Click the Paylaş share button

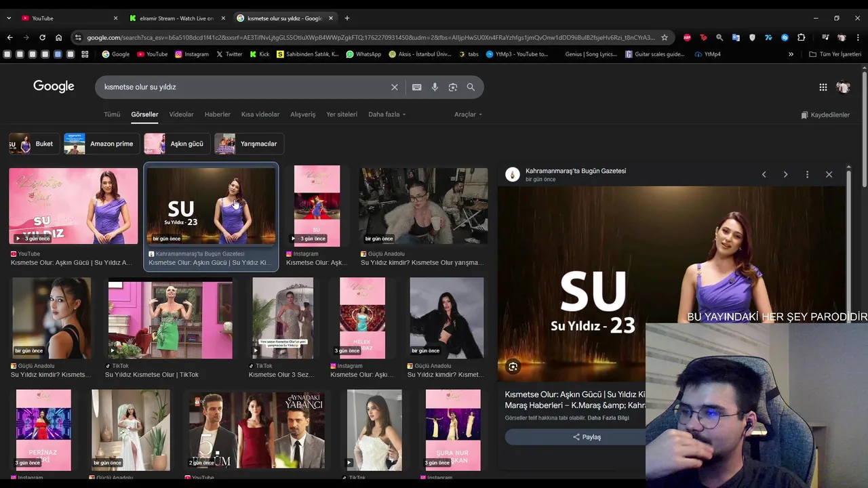pos(587,437)
